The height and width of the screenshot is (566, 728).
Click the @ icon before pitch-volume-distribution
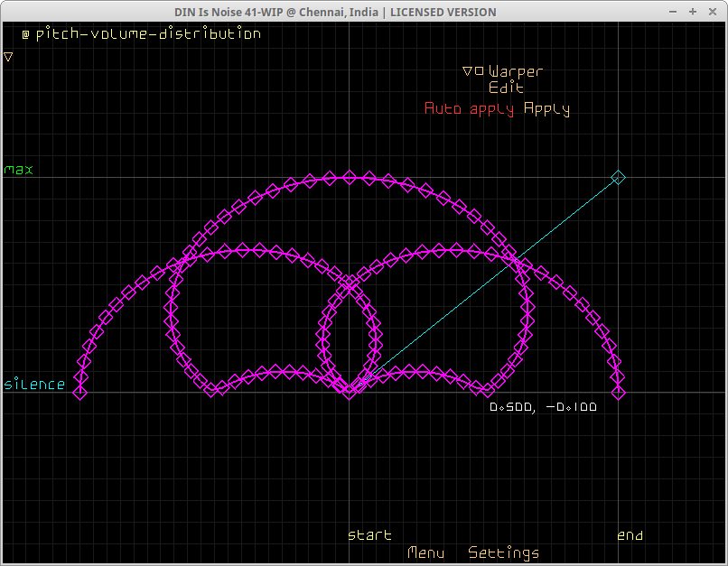point(25,34)
